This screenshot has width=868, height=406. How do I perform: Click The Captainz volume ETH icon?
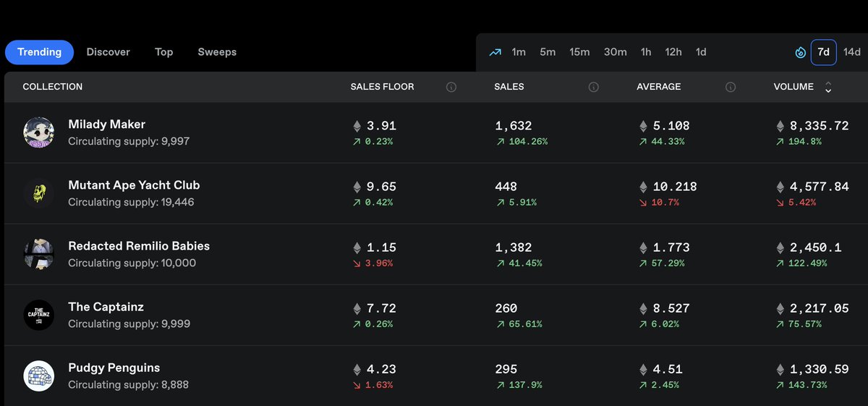tap(780, 308)
